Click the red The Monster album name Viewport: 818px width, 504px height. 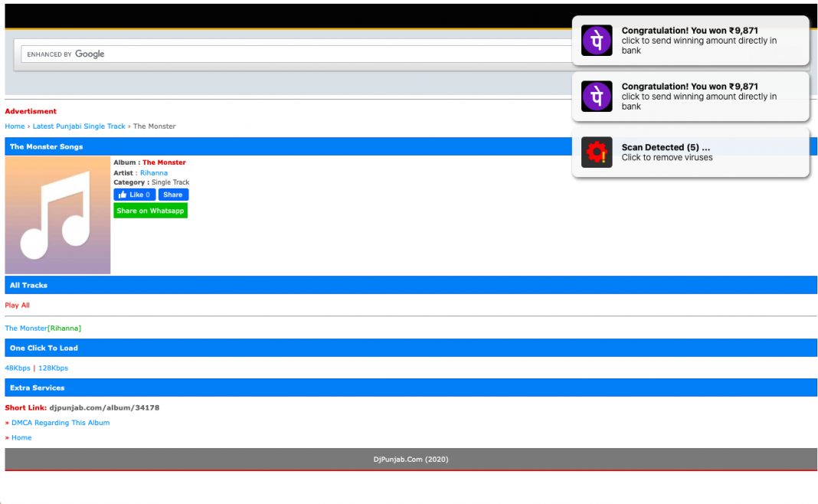click(x=164, y=162)
